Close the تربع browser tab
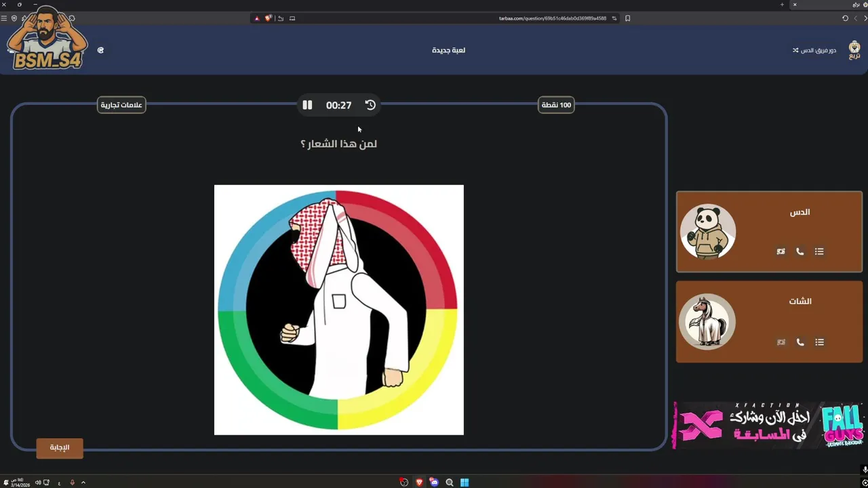 (x=795, y=5)
